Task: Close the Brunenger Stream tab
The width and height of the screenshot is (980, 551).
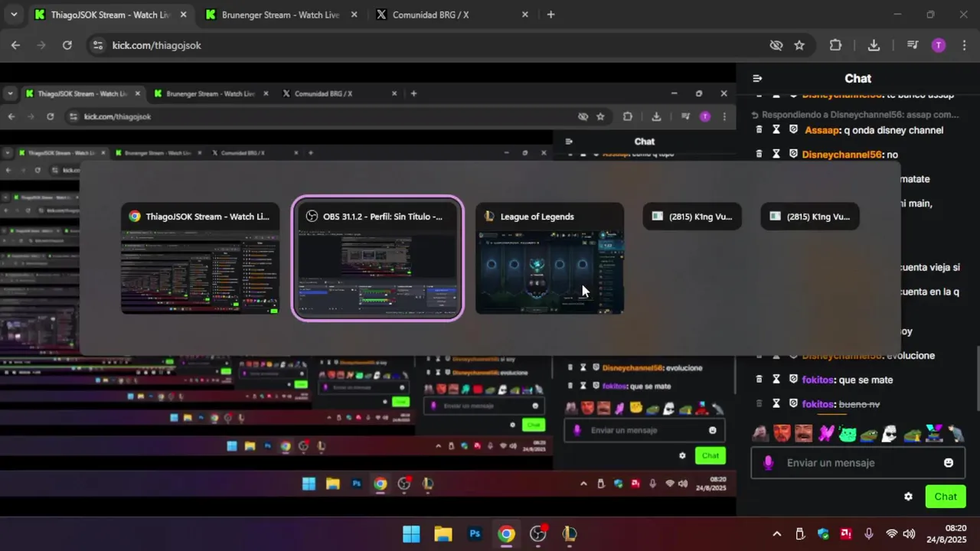Action: (x=354, y=15)
